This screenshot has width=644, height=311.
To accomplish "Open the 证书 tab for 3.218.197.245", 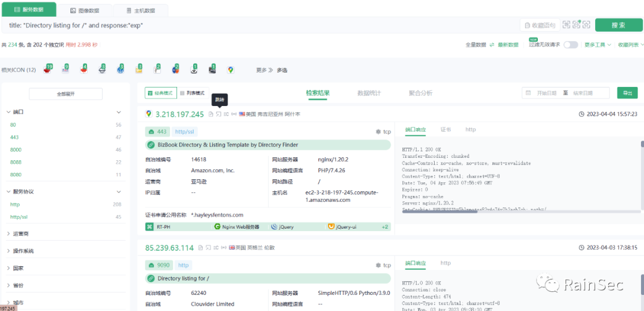I will [445, 129].
